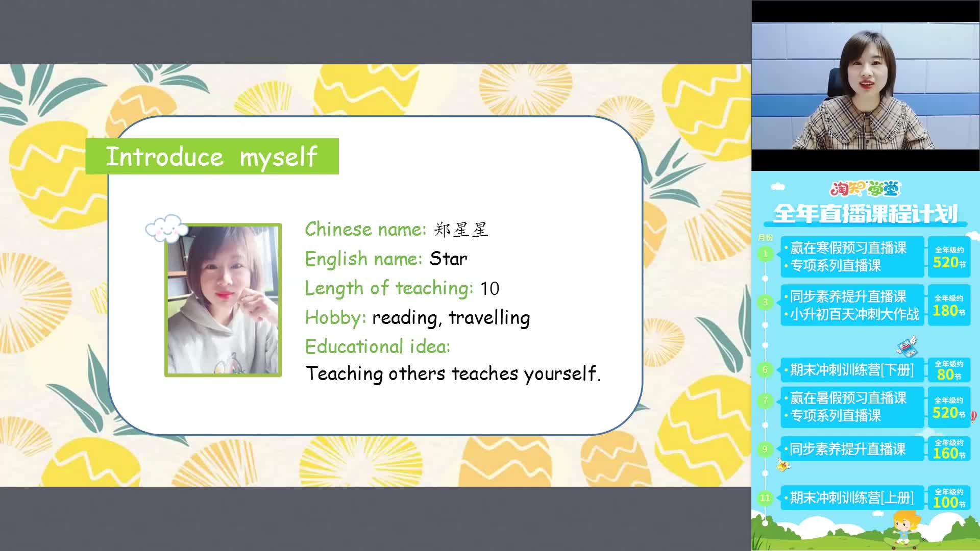Select month 11 marker on the timeline
Screen dimensions: 980x551
[x=765, y=498]
